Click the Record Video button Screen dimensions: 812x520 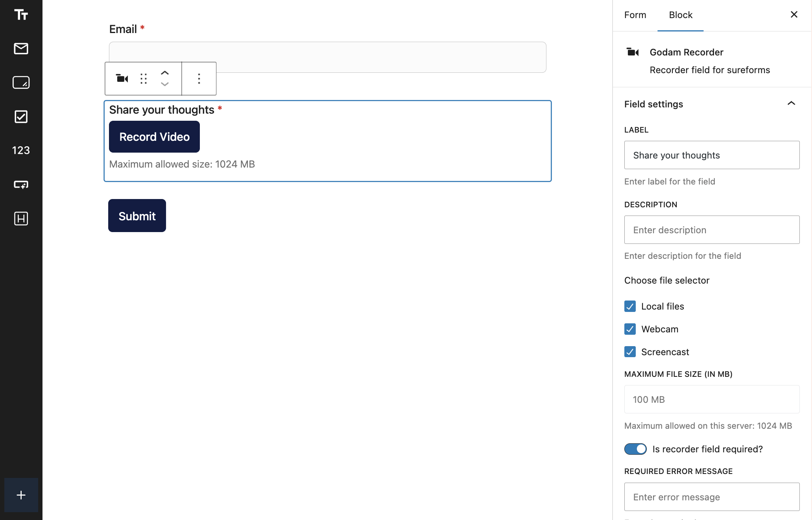[x=154, y=136]
